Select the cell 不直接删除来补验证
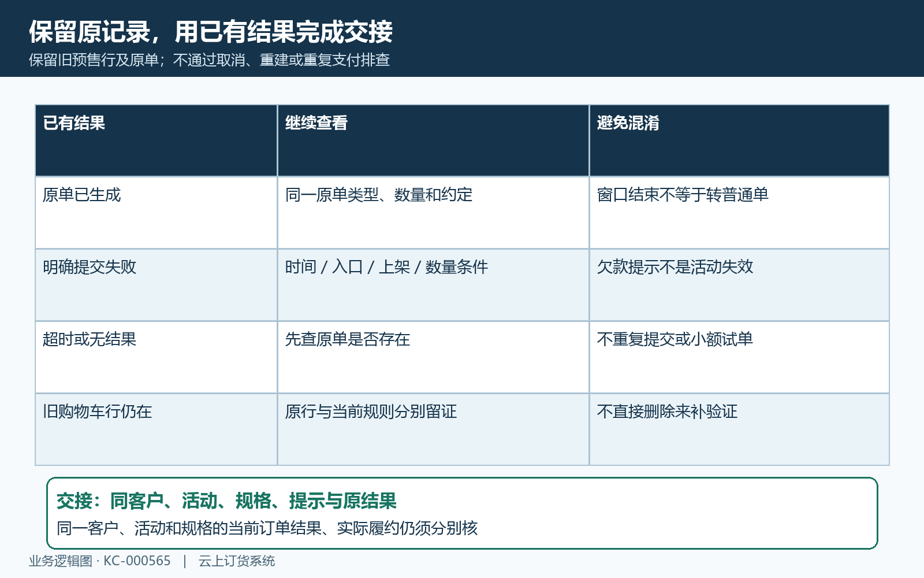 pyautogui.click(x=739, y=429)
